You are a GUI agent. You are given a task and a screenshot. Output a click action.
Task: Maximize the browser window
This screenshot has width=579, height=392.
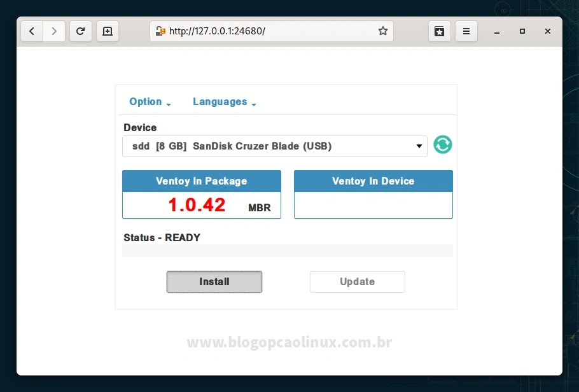[522, 31]
